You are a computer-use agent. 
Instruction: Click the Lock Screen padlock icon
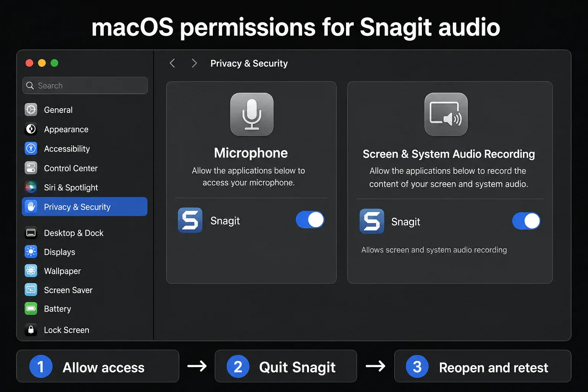[x=31, y=330]
